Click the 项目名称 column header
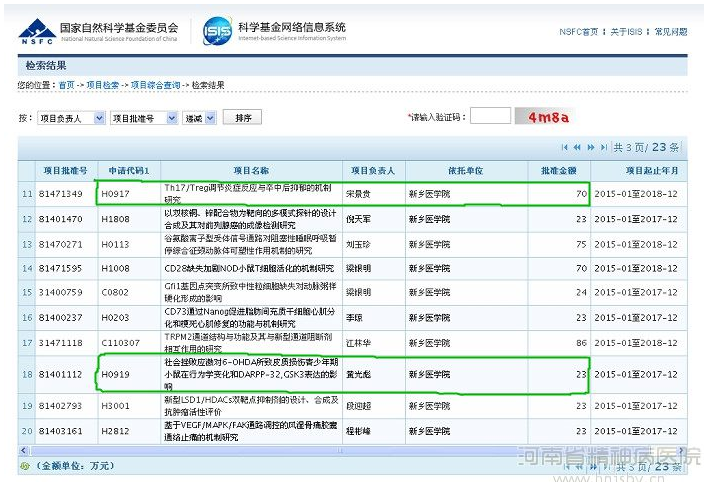 (251, 170)
